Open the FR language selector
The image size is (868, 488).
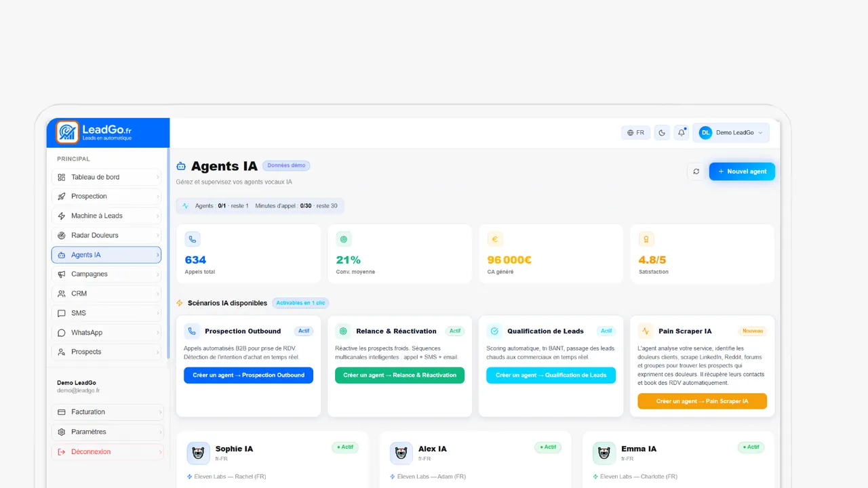click(x=635, y=133)
